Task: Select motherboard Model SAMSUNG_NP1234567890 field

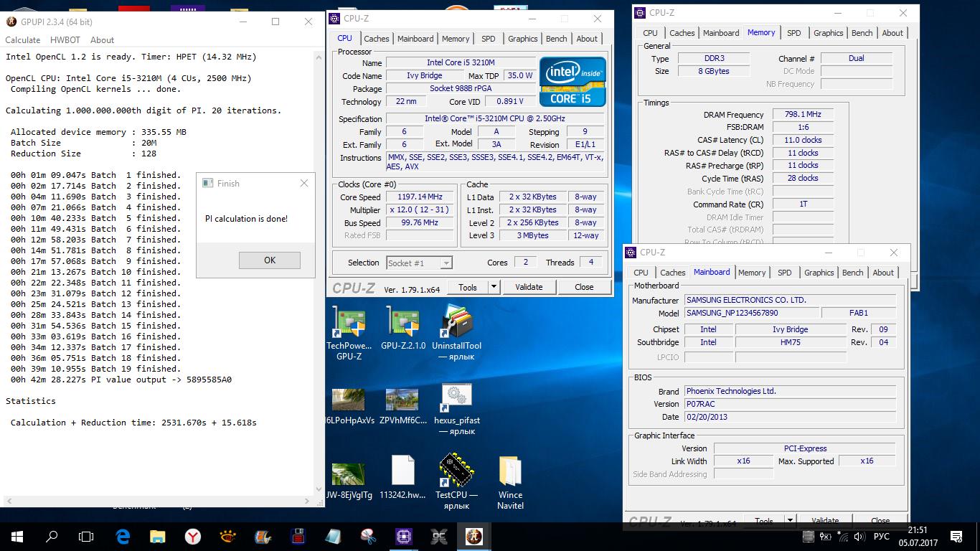Action: click(x=751, y=313)
